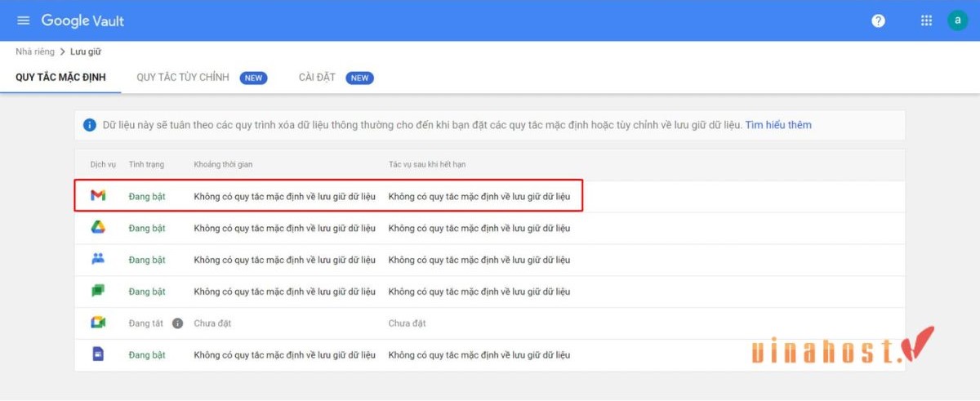Open the account avatar labeled a
980x401 pixels.
point(957,20)
